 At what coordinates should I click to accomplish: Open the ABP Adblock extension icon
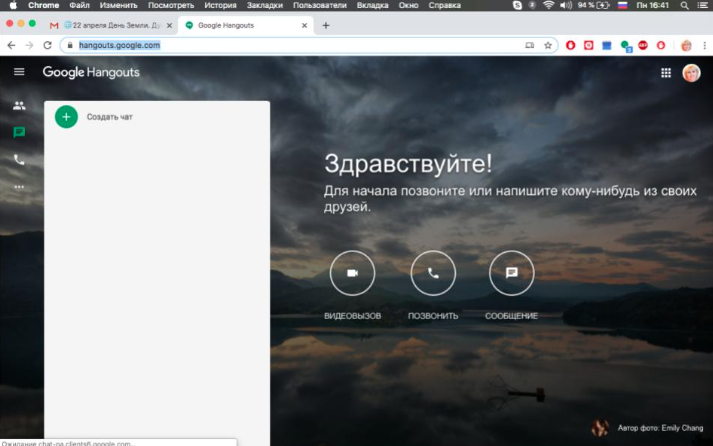(643, 45)
